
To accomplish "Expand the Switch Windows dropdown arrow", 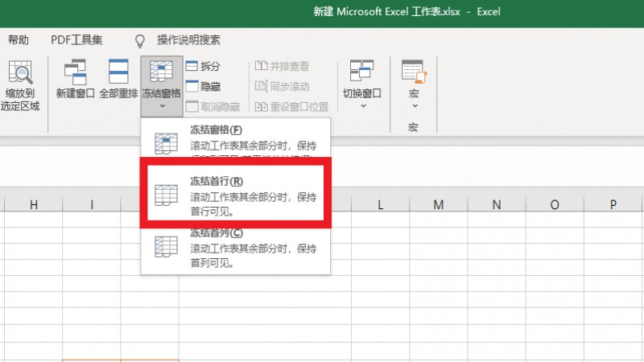I will pyautogui.click(x=361, y=105).
